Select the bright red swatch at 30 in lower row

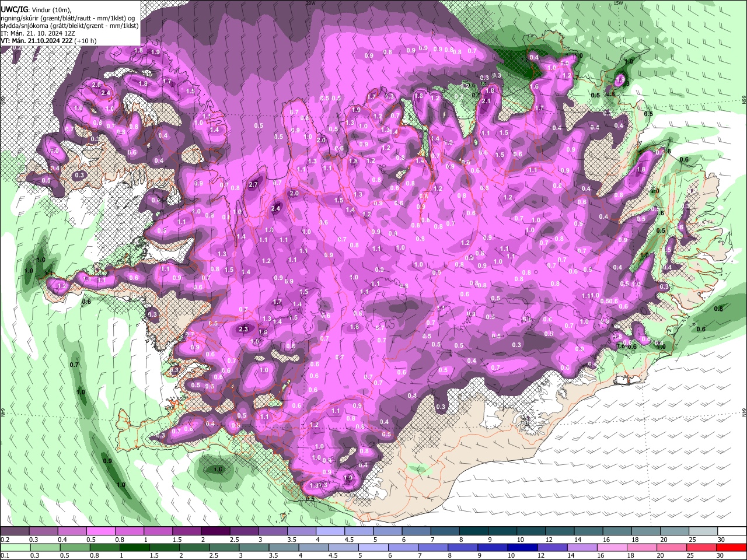click(731, 547)
